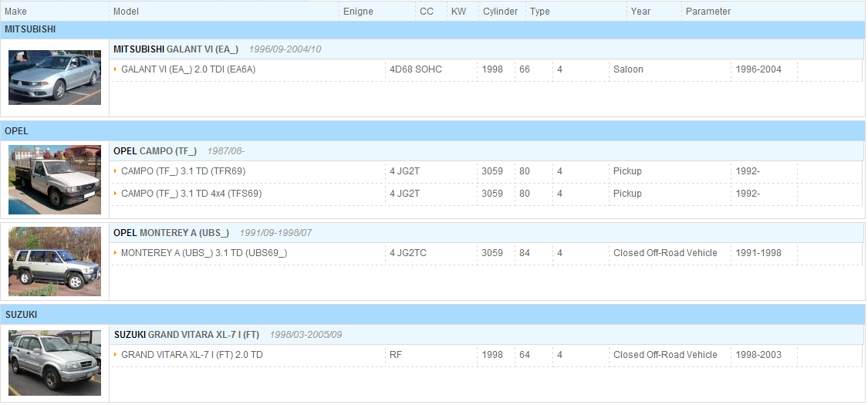Viewport: 868px width, 405px height.
Task: Select MITSUBISHI GALANT VI (EA_) heading
Action: coord(176,49)
